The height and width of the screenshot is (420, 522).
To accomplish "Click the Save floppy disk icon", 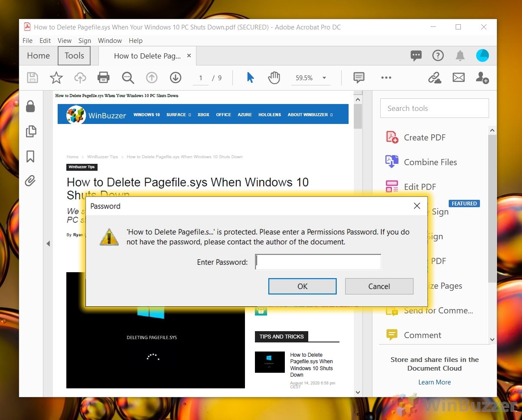I will (x=33, y=78).
